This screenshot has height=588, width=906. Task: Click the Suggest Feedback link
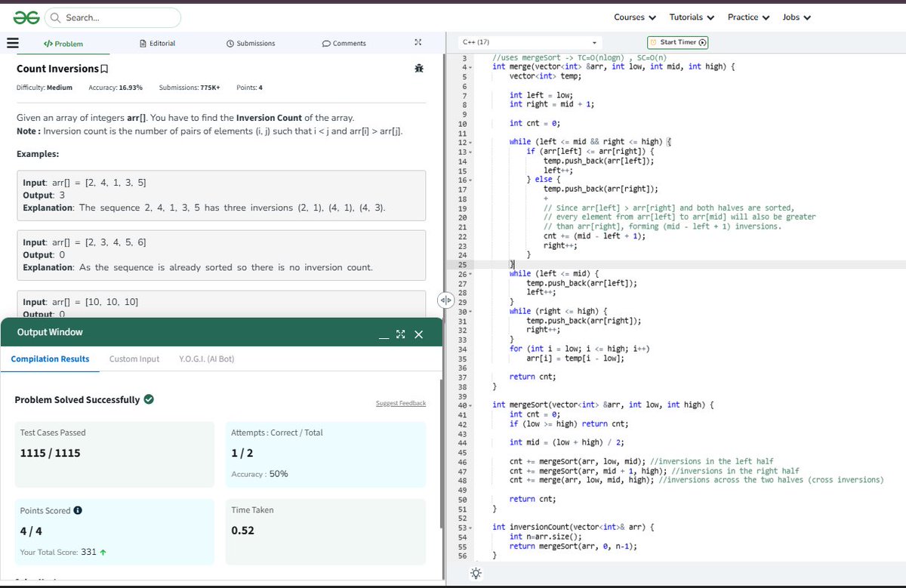point(401,404)
